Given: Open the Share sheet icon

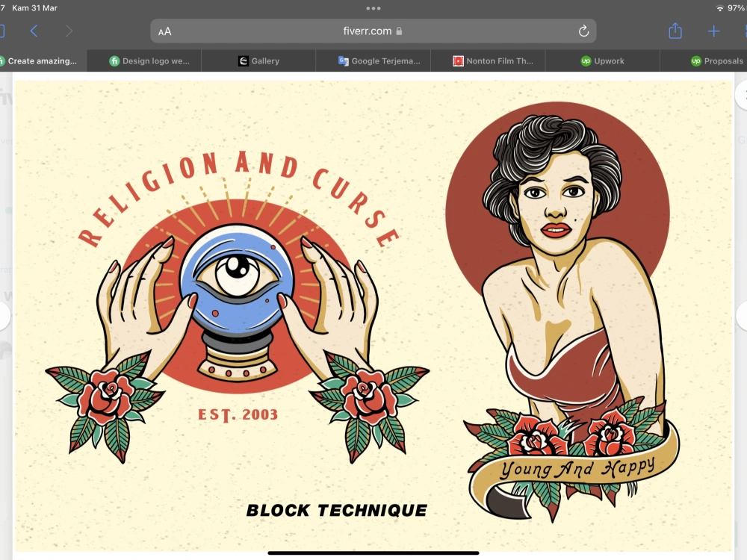Looking at the screenshot, I should click(x=675, y=31).
